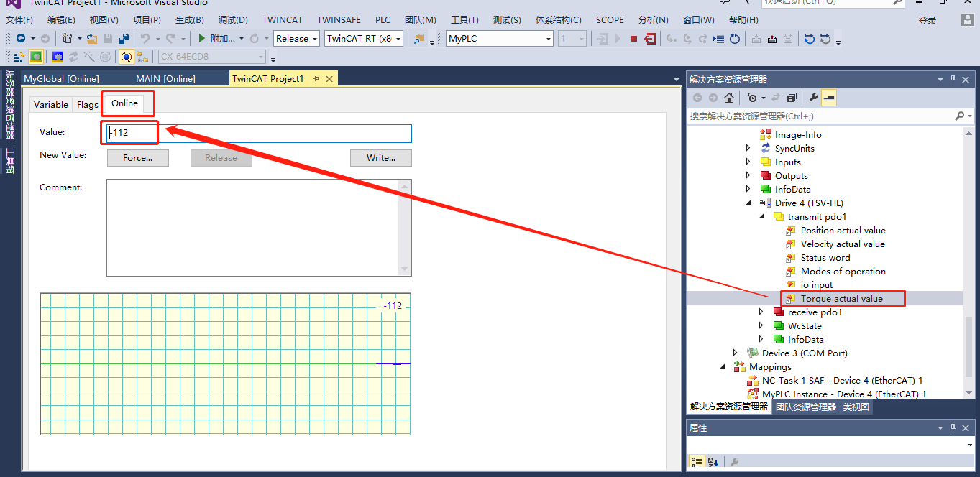This screenshot has width=980, height=477.
Task: Switch to the MAIN [Online] document tab
Action: [165, 79]
